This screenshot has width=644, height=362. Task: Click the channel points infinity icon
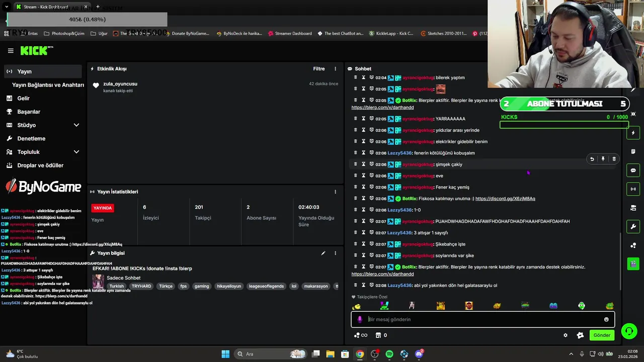click(361, 335)
